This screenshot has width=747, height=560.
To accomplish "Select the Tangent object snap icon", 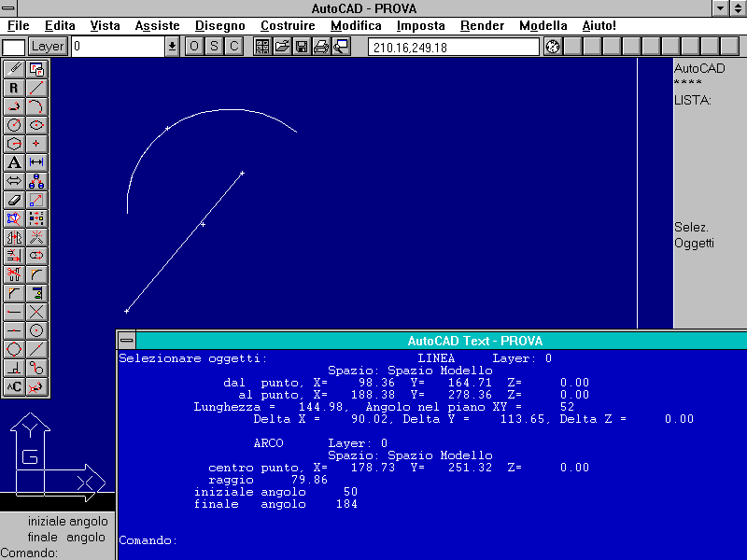I will coord(36,368).
